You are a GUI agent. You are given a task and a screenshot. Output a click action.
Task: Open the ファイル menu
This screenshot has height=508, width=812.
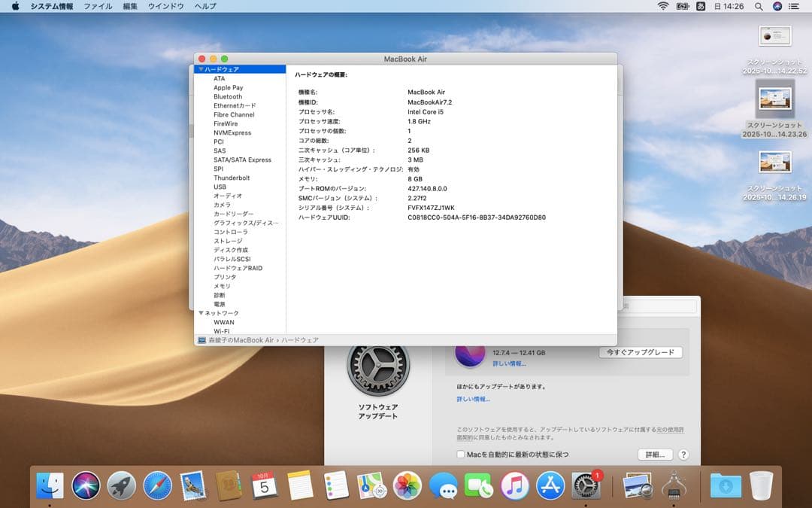click(x=98, y=5)
